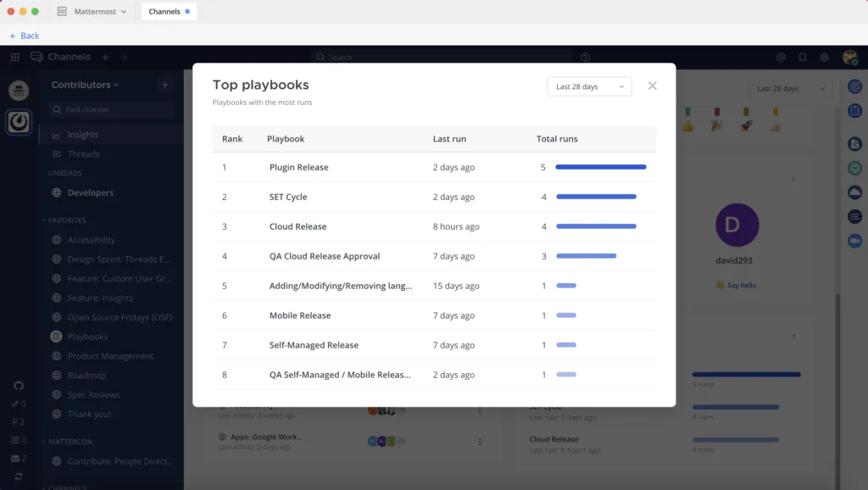Open Insights in the sidebar
The height and width of the screenshot is (490, 868).
coord(111,135)
